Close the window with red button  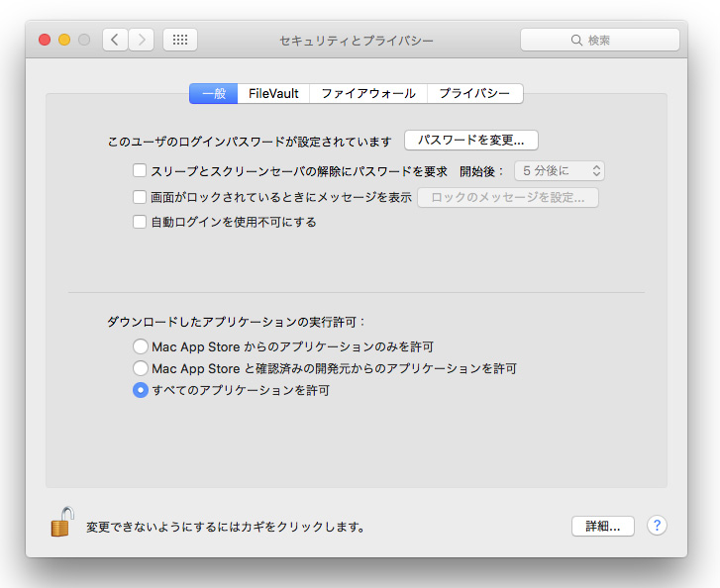(45, 40)
